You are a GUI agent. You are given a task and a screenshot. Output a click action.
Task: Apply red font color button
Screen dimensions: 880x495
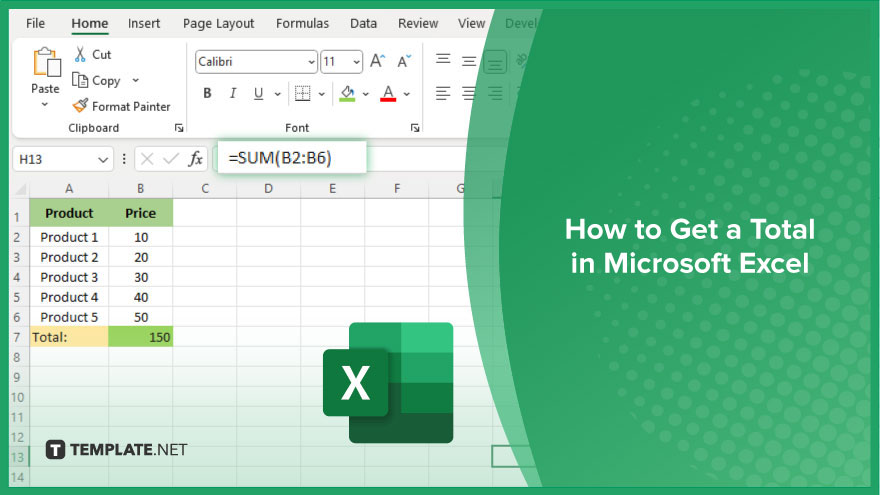click(388, 93)
